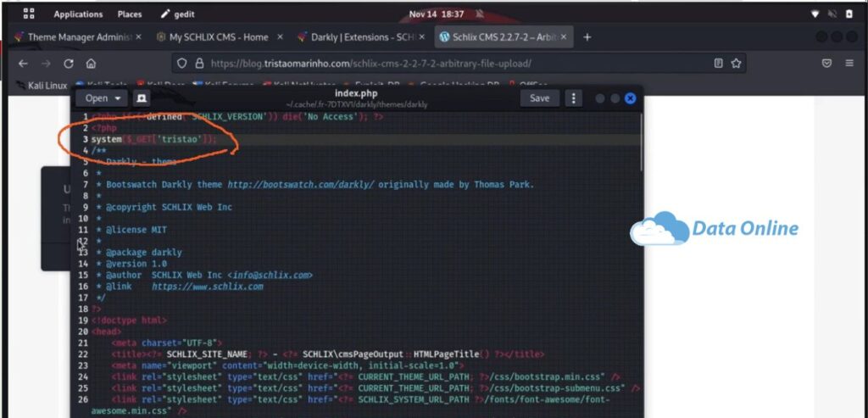Screen dimensions: 868x418
Task: Click the <head> tag on line 20
Action: (x=107, y=332)
